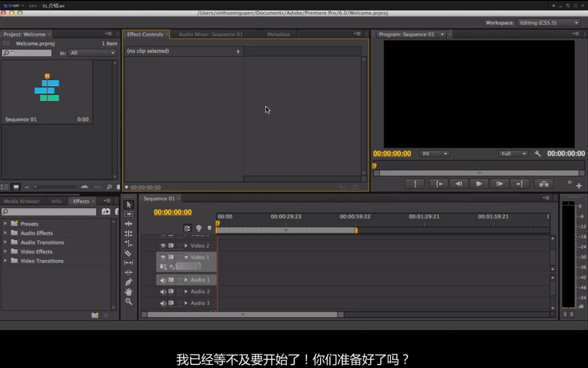The height and width of the screenshot is (368, 588).
Task: Open the Fit zoom level dropdown
Action: point(434,154)
